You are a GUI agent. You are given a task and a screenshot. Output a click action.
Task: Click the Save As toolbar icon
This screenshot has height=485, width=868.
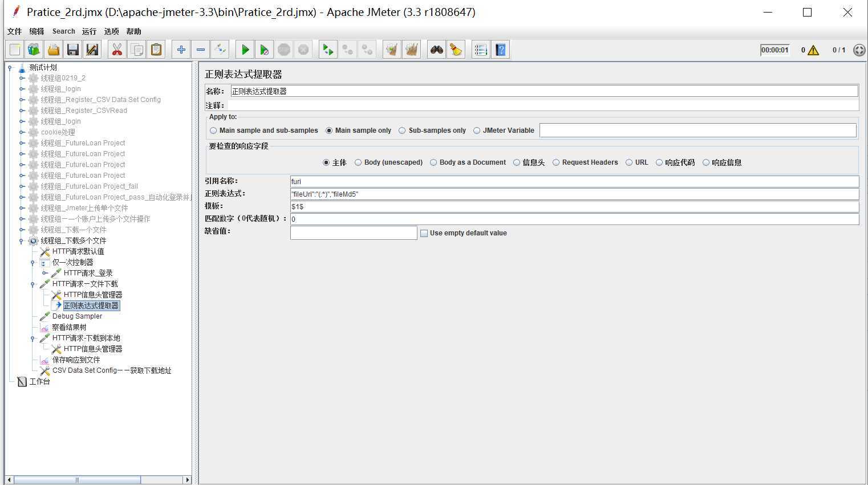92,50
